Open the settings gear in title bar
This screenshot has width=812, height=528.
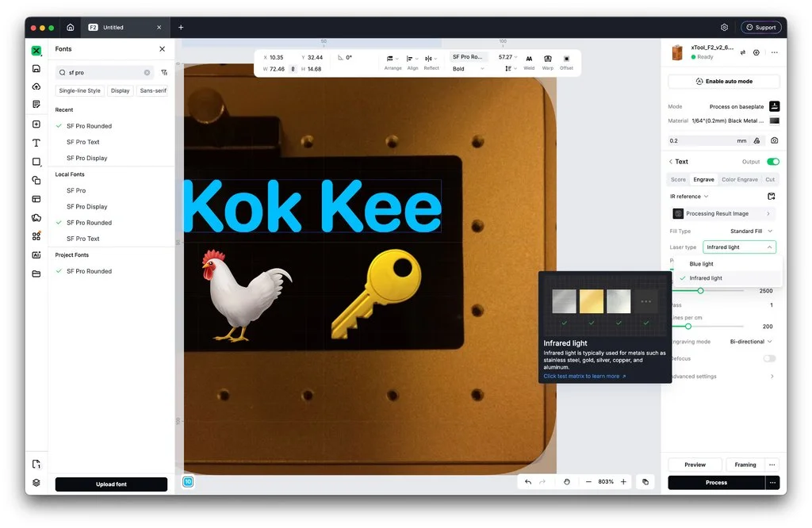click(x=725, y=28)
